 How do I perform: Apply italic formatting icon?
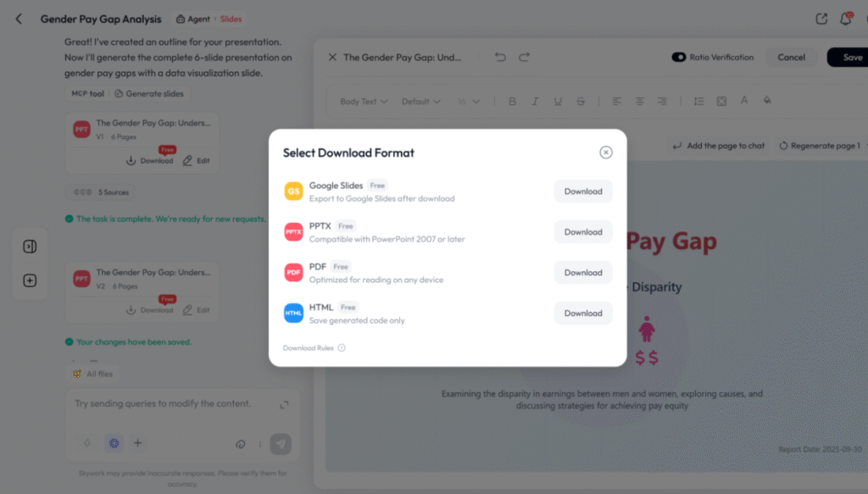535,101
